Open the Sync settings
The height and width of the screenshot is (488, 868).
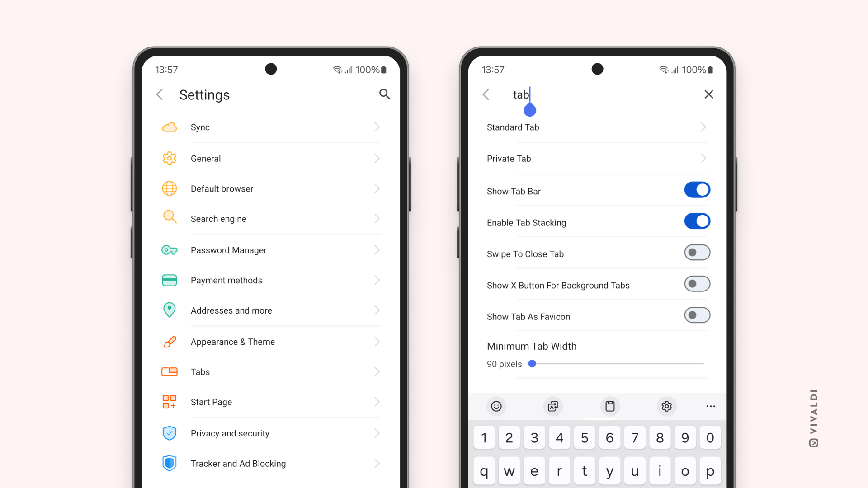click(x=270, y=127)
